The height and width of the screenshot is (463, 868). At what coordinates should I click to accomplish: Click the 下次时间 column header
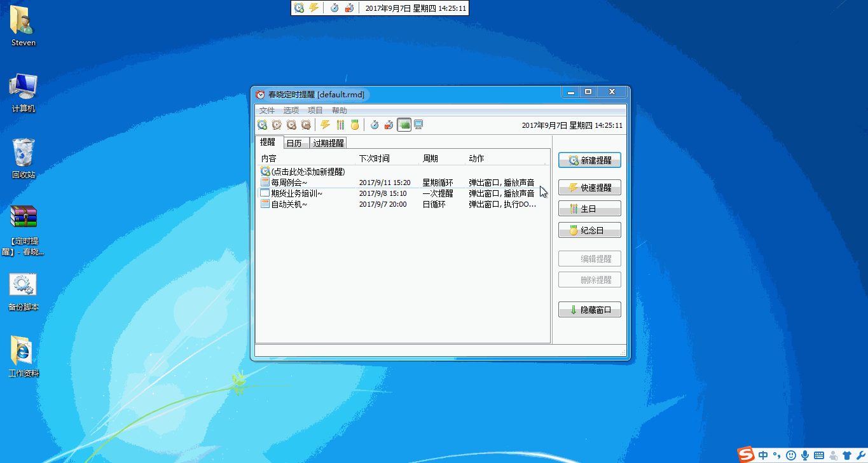click(387, 158)
